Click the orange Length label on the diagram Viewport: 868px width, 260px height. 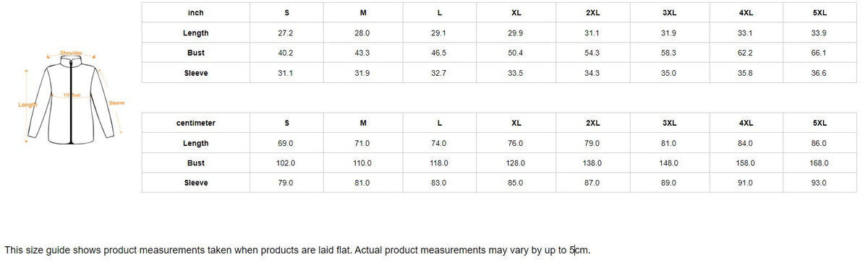pos(27,105)
